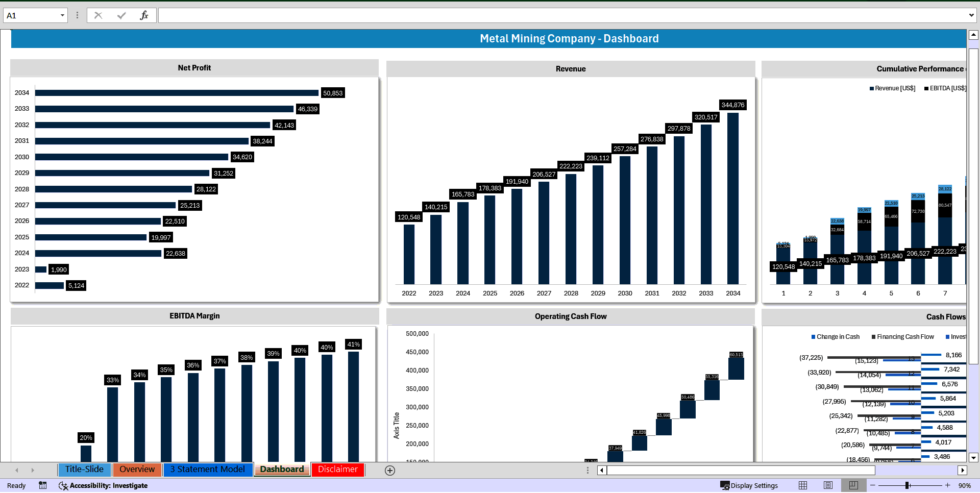980x493 pixels.
Task: Click the 2028 label on Revenue axis
Action: (x=571, y=293)
